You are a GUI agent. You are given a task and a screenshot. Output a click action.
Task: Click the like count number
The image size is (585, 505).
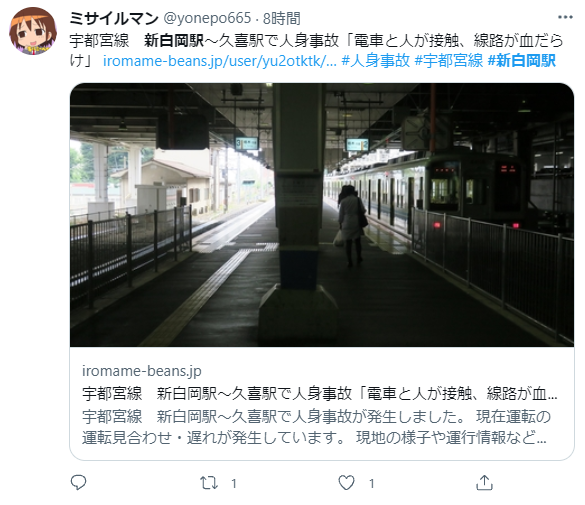tap(372, 484)
